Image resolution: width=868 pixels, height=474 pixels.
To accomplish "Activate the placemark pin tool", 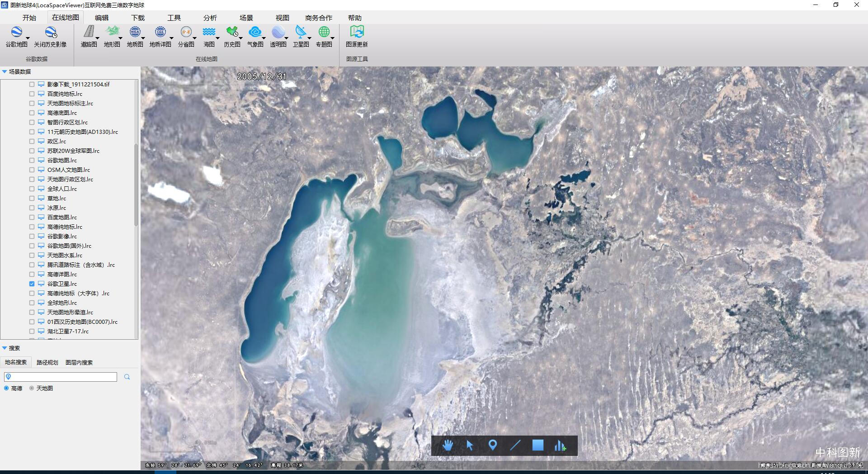I will [x=493, y=446].
